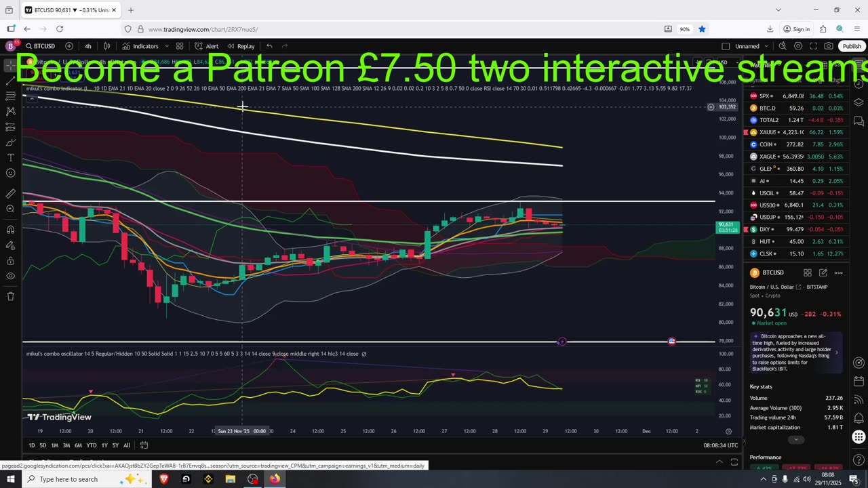Select USOIL in the watchlist

(x=796, y=193)
